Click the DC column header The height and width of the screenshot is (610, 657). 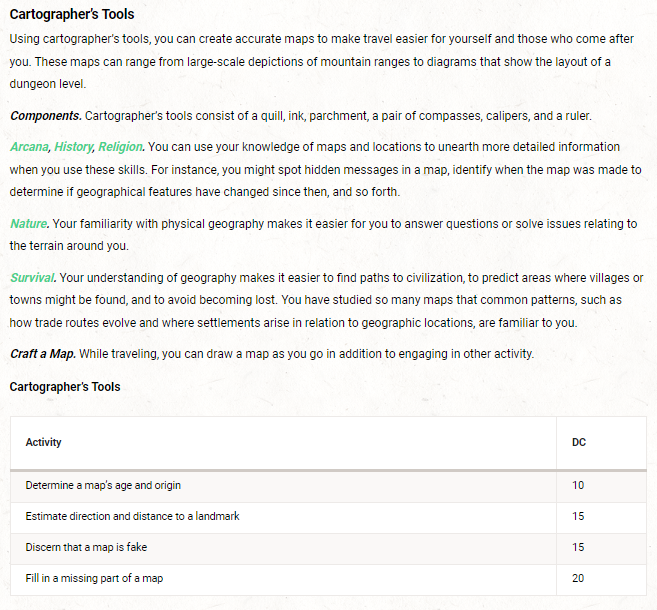click(x=579, y=442)
